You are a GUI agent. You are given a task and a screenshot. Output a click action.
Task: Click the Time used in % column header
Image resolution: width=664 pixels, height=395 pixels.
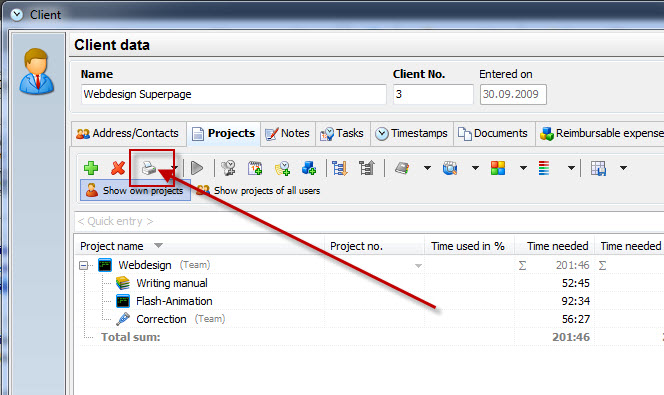[469, 246]
